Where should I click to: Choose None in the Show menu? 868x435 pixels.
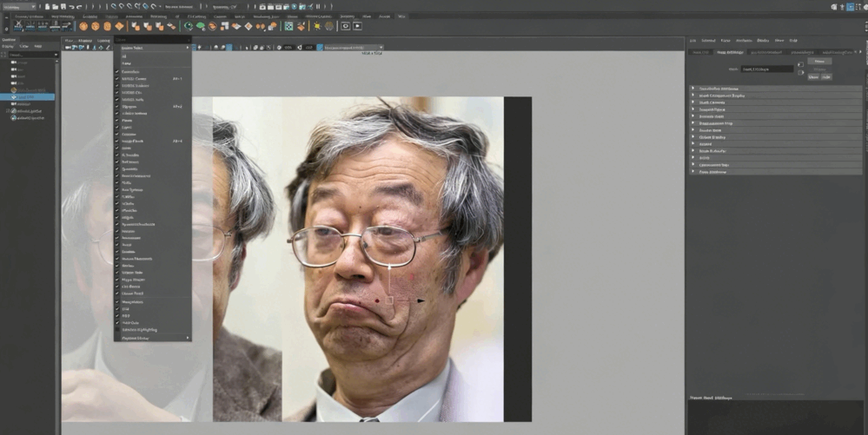click(152, 63)
